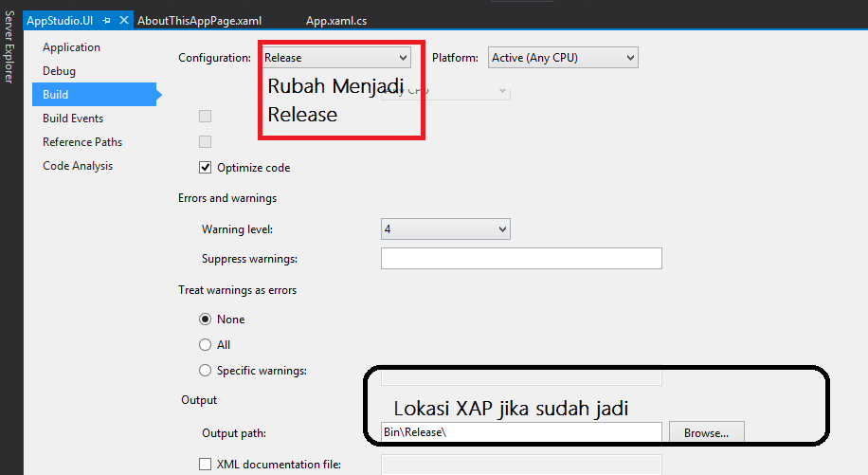The width and height of the screenshot is (868, 475).
Task: Open the Server Explorer side panel
Action: point(9,47)
